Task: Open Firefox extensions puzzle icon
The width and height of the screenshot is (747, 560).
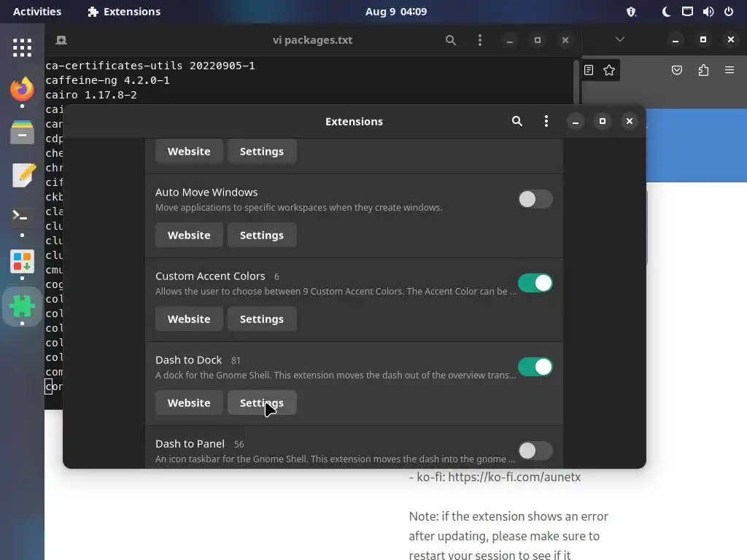Action: [703, 71]
